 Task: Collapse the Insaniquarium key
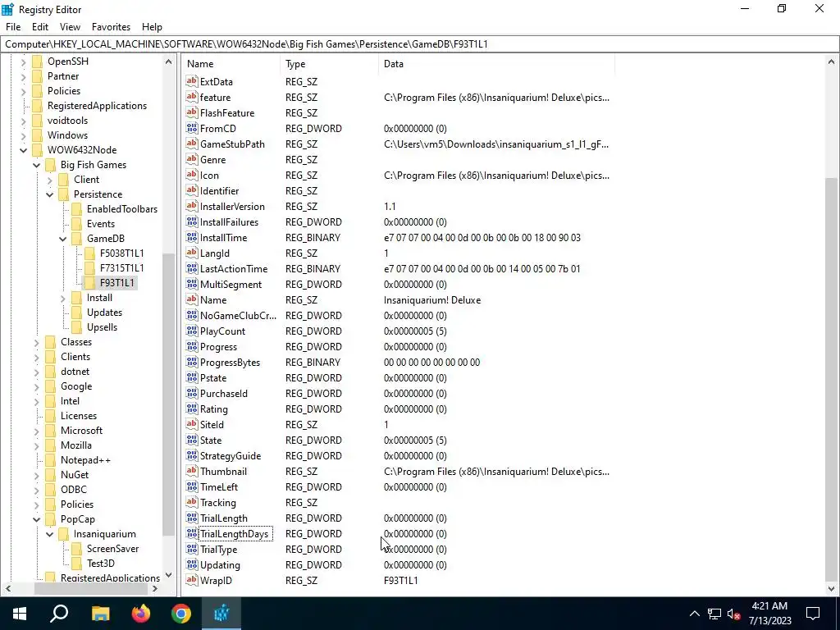pyautogui.click(x=50, y=534)
